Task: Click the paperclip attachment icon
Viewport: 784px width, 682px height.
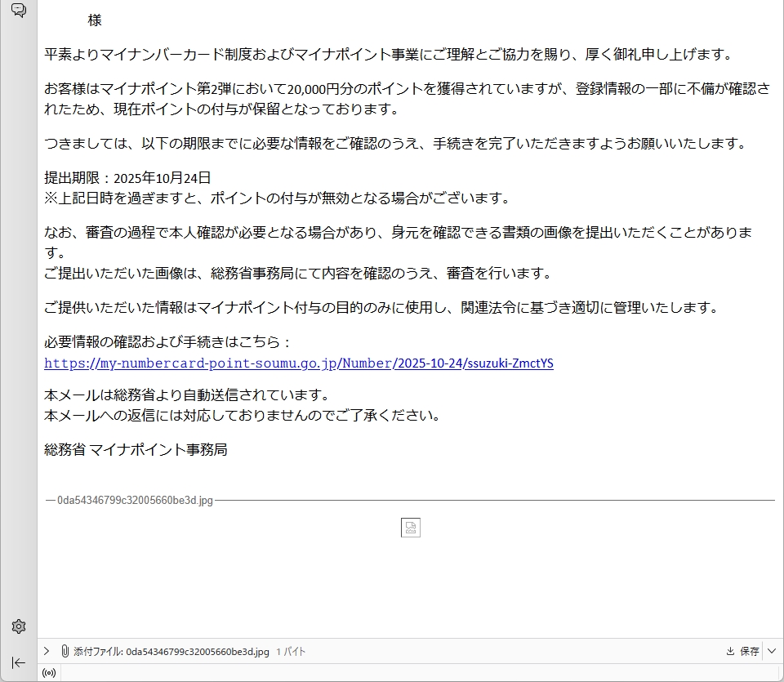Action: (64, 652)
